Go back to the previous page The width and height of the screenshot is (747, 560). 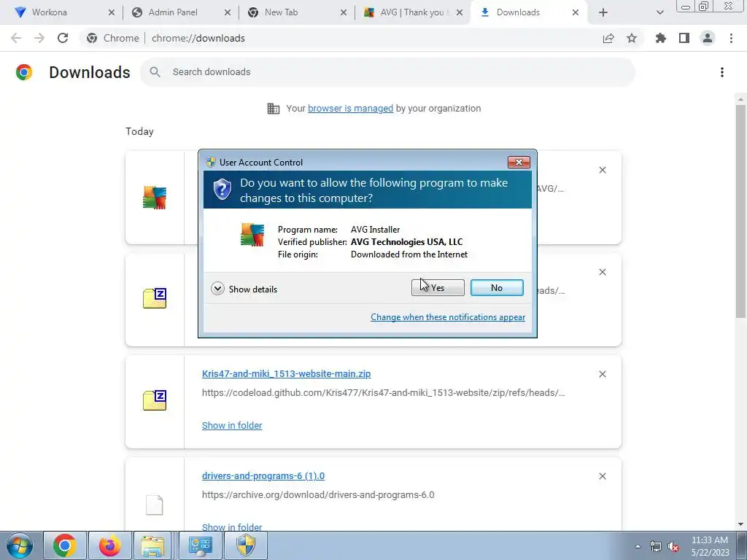click(x=16, y=38)
